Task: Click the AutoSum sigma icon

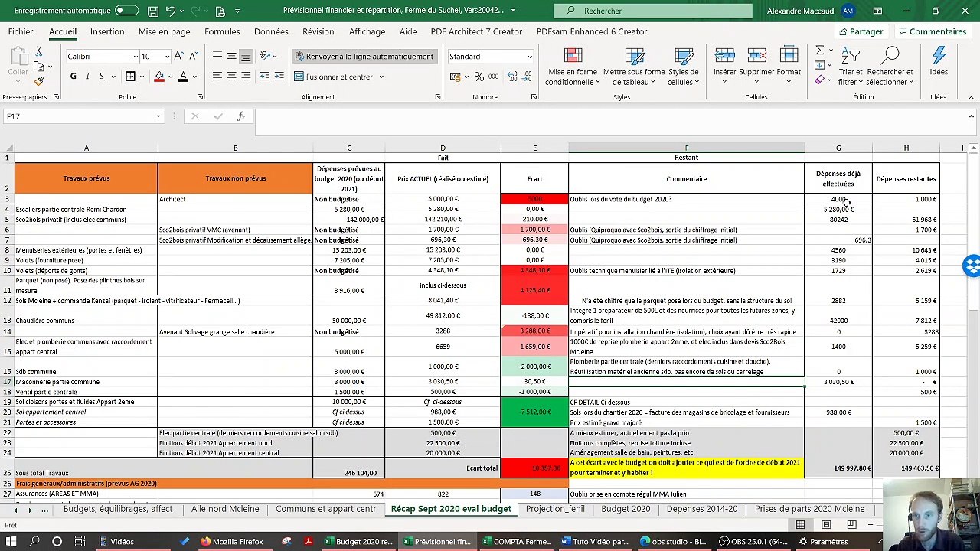Action: click(819, 51)
